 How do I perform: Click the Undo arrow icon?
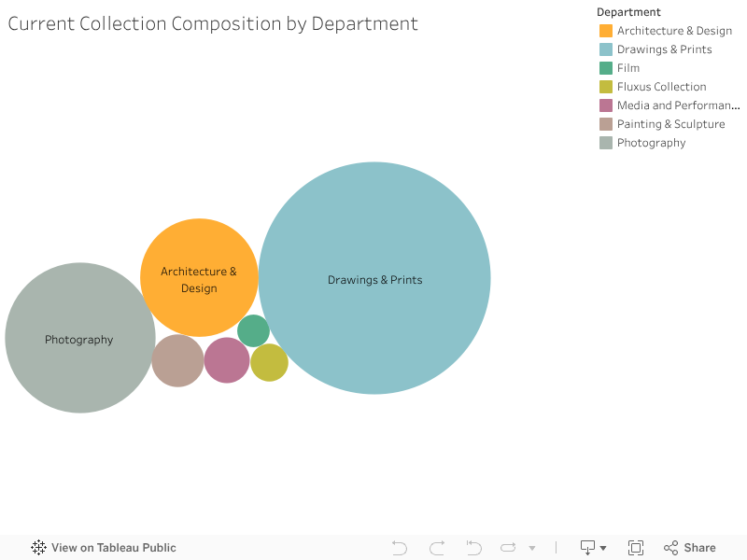click(x=400, y=548)
